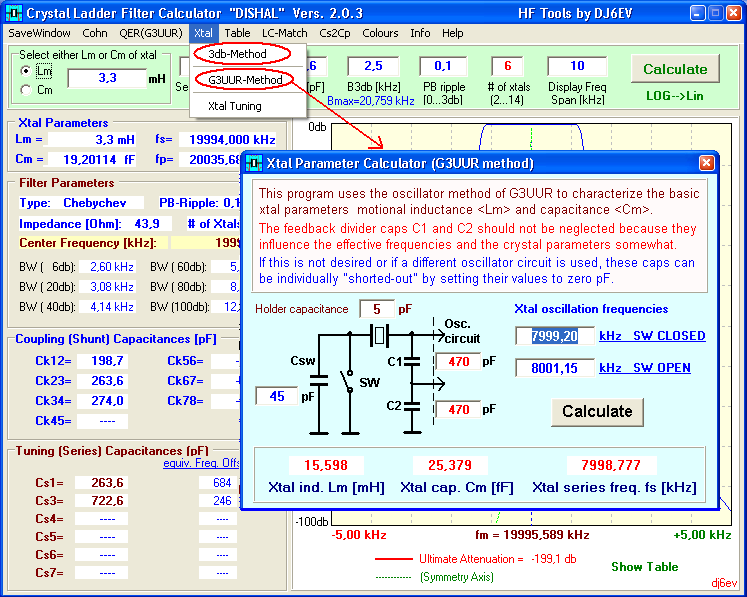
Task: Click the Type: Chebychev field
Action: click(81, 203)
